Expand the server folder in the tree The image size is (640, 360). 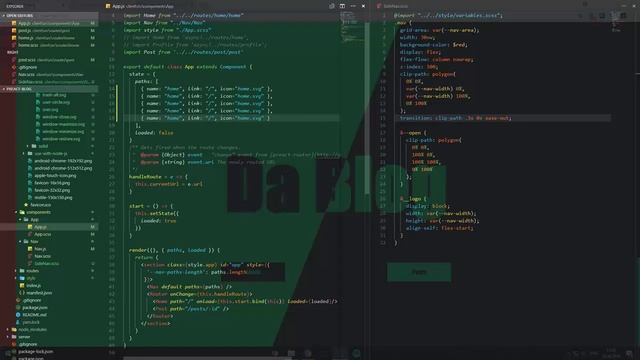tap(24, 337)
